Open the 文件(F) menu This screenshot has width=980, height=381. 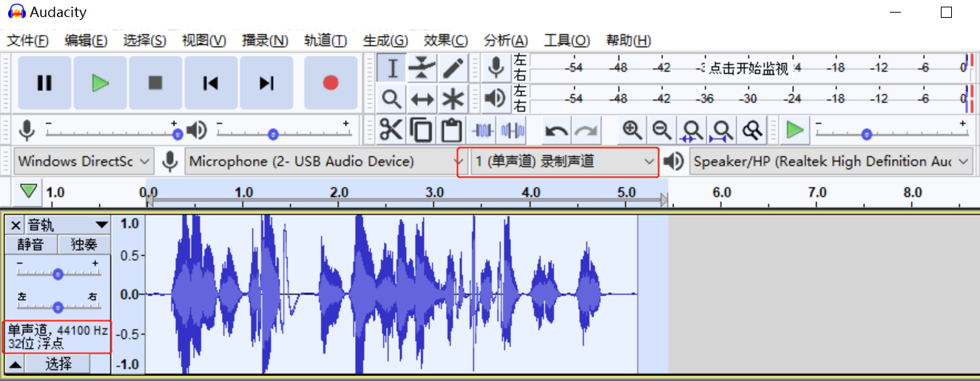[28, 40]
